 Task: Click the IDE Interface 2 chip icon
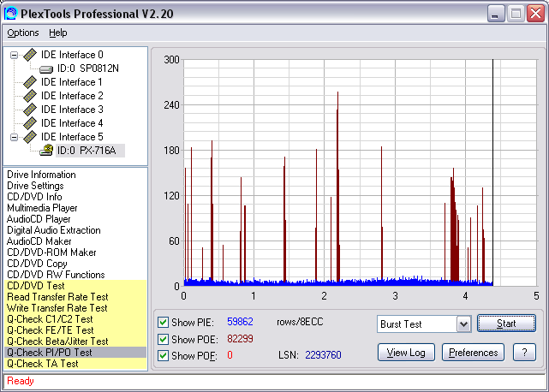click(30, 96)
